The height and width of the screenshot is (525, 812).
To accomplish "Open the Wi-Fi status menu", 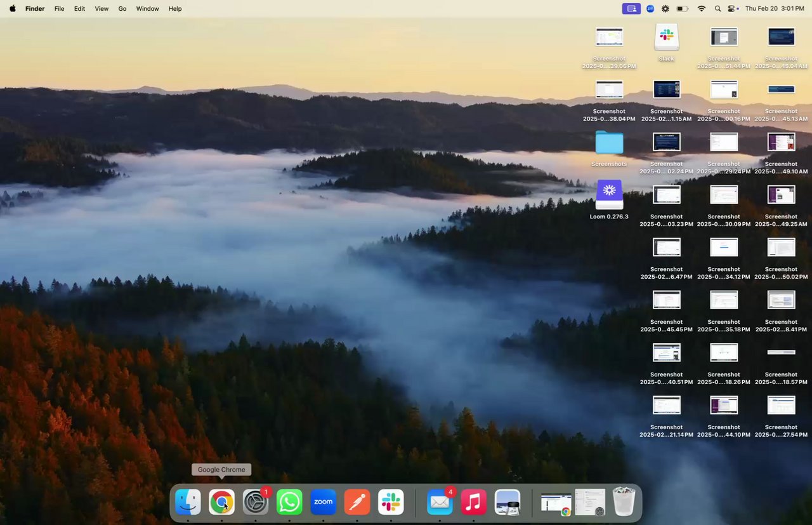I will [702, 8].
